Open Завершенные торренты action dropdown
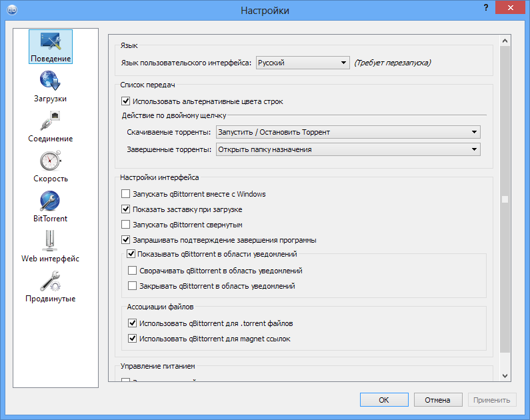This screenshot has height=420, width=530. click(348, 149)
